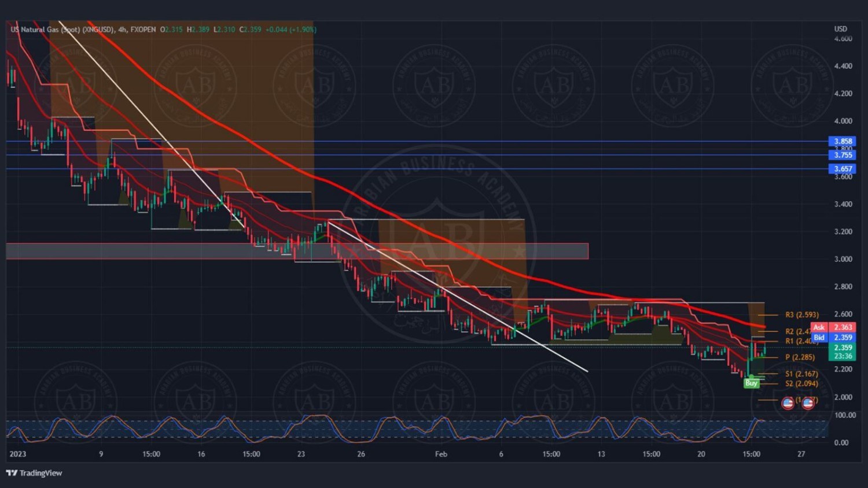868x488 pixels.
Task: Open the USD currency selector on the price scale
Action: point(841,29)
